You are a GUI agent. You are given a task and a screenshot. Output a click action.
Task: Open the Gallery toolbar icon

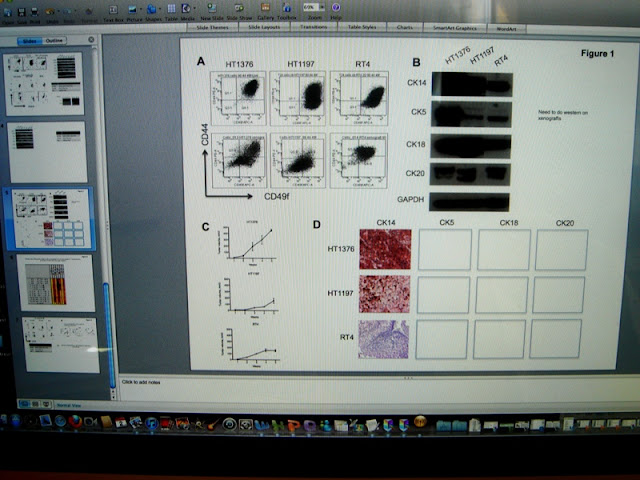pyautogui.click(x=265, y=8)
